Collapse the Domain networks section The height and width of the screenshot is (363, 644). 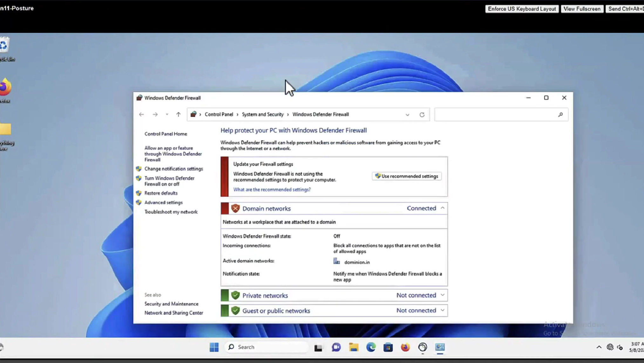[x=442, y=208]
